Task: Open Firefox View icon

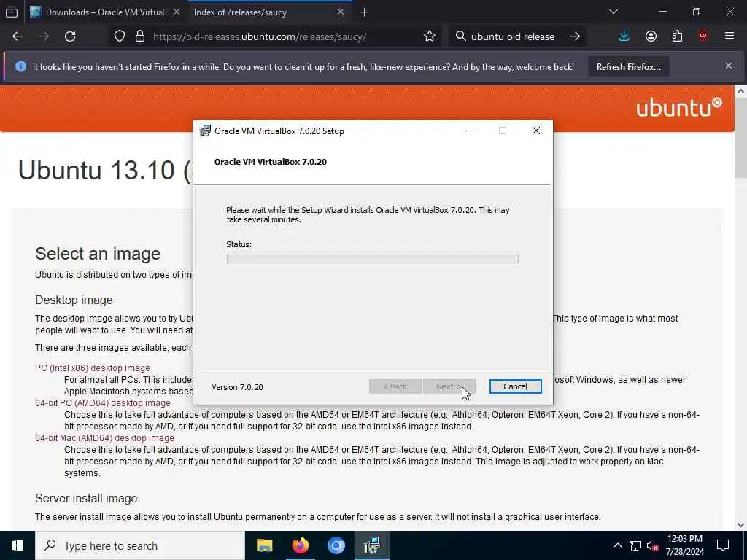Action: [x=12, y=12]
